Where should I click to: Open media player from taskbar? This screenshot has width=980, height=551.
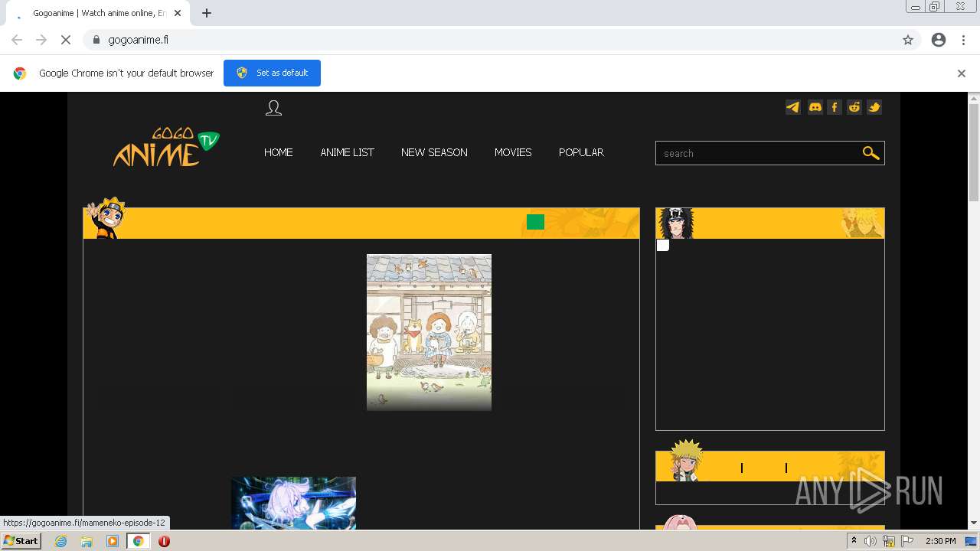click(113, 541)
